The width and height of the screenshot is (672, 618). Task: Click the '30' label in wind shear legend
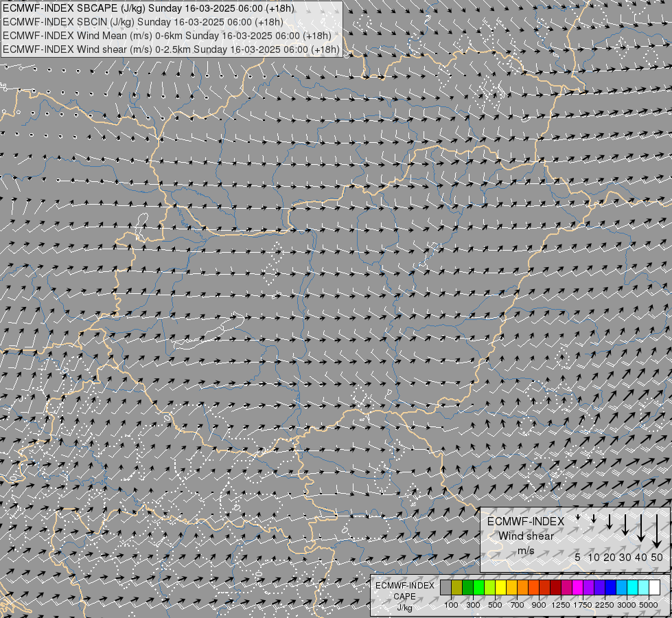point(625,557)
